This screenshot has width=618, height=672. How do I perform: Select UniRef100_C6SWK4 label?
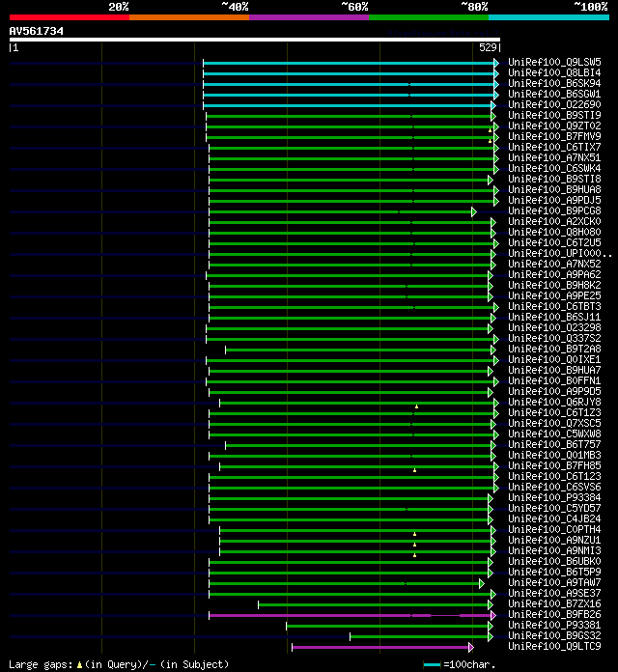point(554,168)
